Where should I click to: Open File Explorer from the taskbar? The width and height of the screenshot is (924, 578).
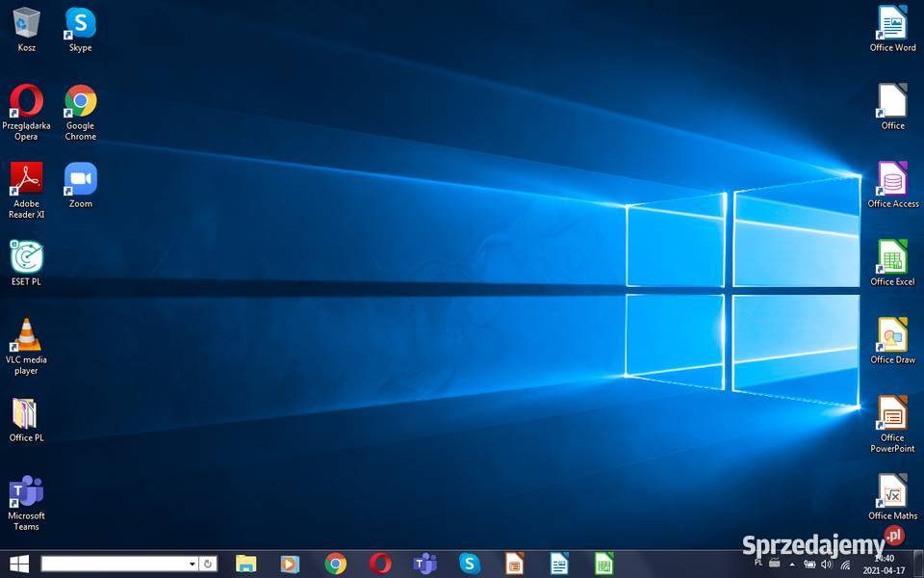click(x=245, y=564)
